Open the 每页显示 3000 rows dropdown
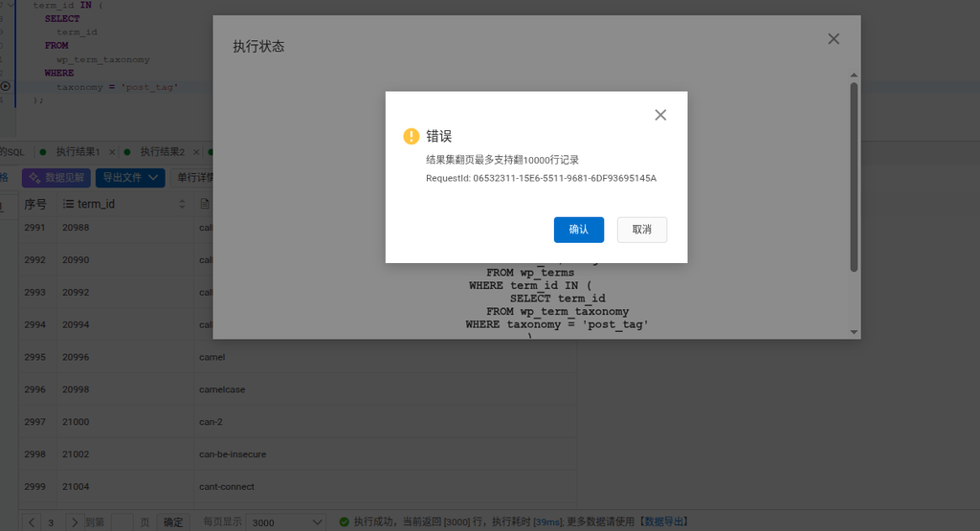This screenshot has width=980, height=531. click(285, 522)
